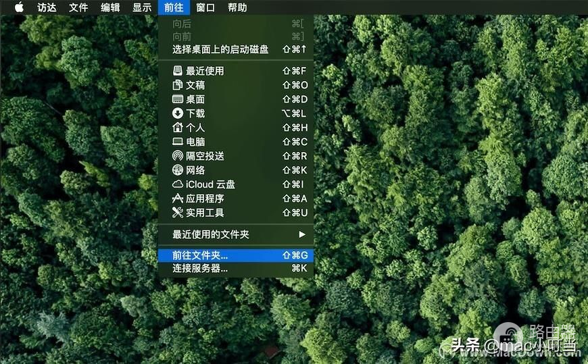Select the 最近使用 label text
The image size is (588, 364).
coord(205,71)
